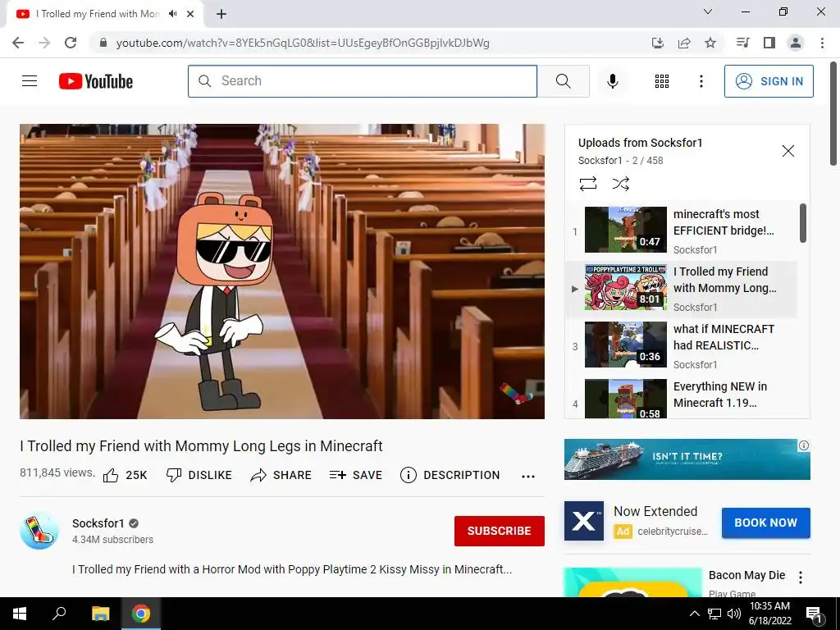The image size is (840, 630).
Task: Click the search magnifier button
Action: (563, 81)
